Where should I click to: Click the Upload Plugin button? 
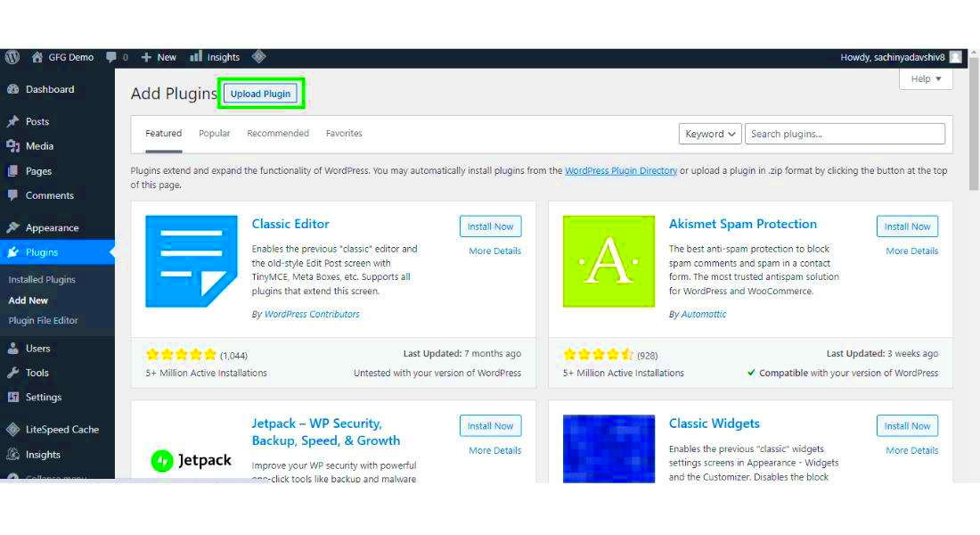tap(261, 94)
